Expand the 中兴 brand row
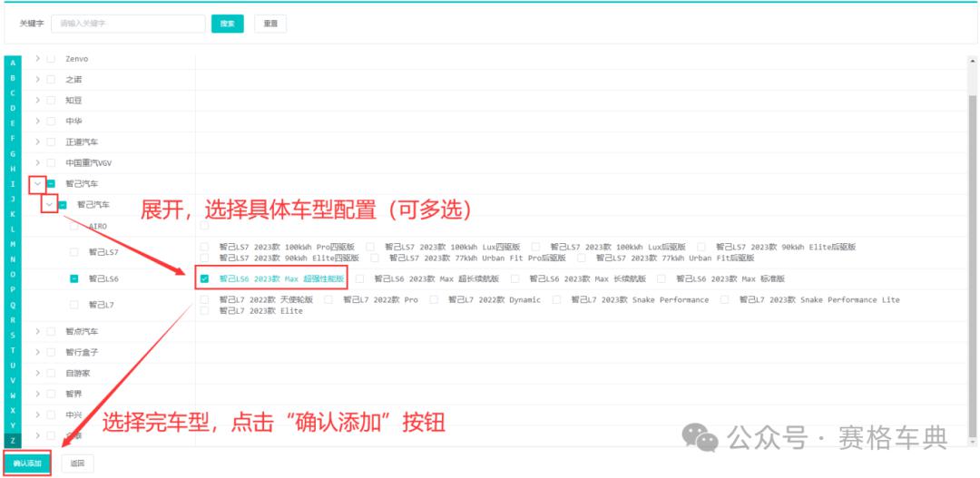 coord(37,415)
